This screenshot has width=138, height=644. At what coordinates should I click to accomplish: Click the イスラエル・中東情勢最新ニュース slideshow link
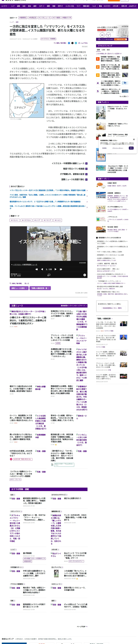point(25,264)
